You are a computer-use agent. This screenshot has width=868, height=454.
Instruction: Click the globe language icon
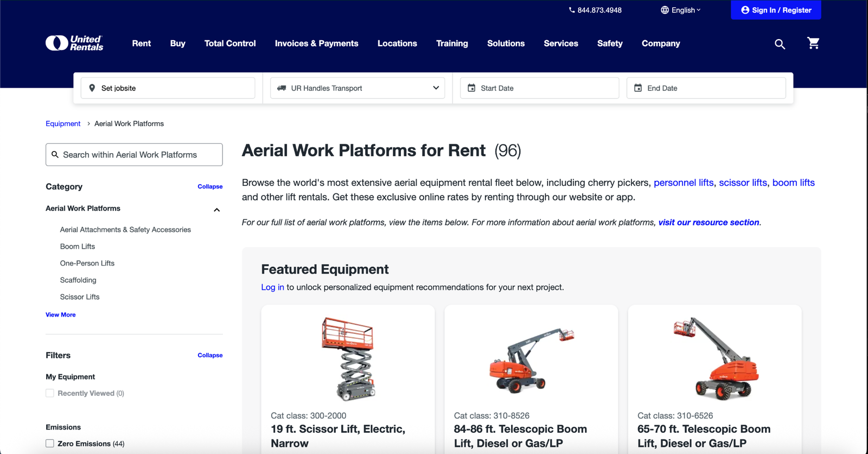(665, 10)
